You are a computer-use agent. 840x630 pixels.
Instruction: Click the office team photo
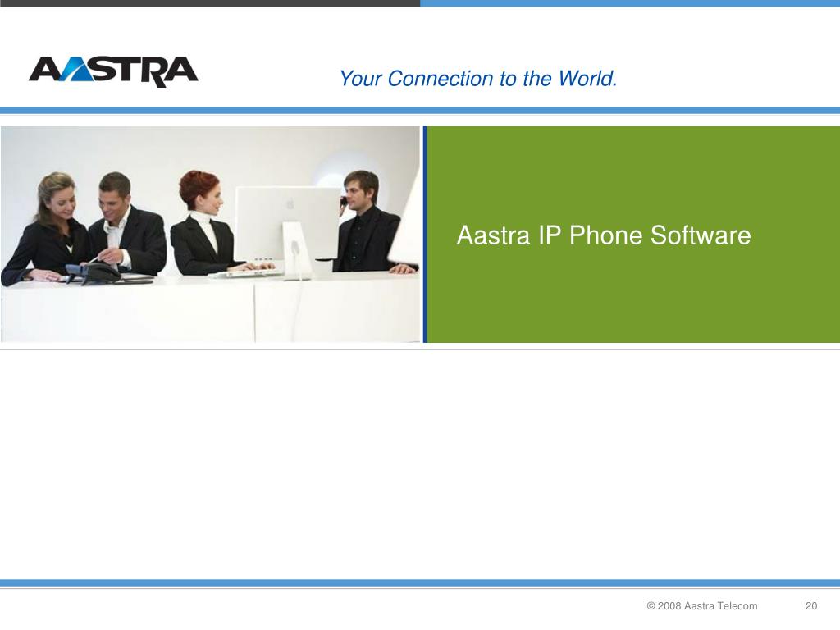(211, 234)
